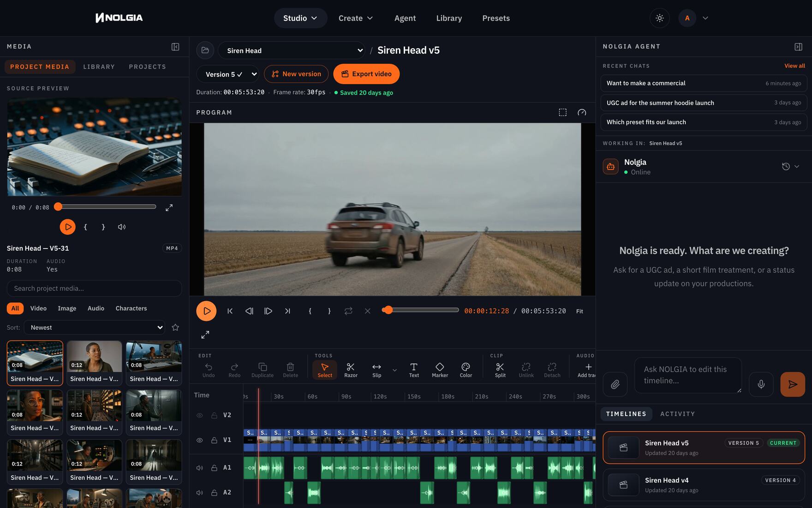Select the Text tool
812x508 pixels.
pos(414,370)
